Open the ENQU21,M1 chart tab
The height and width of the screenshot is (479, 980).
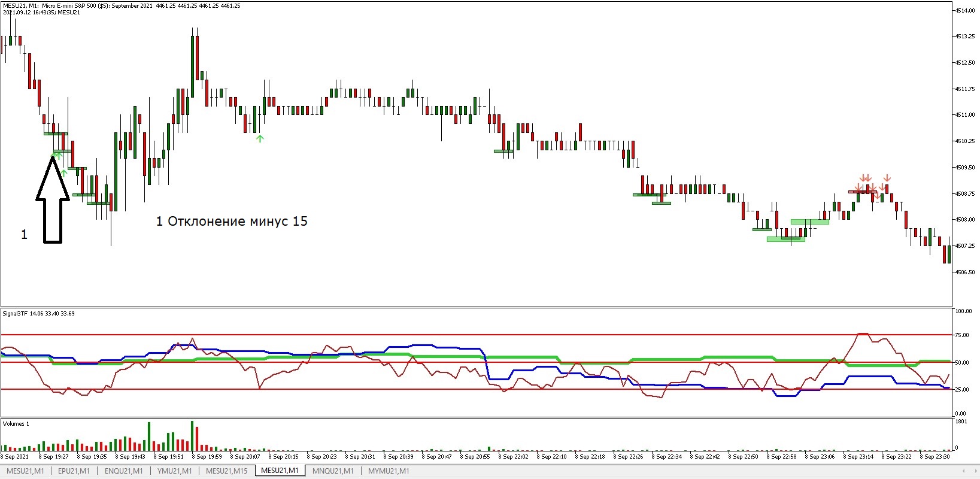coord(123,471)
